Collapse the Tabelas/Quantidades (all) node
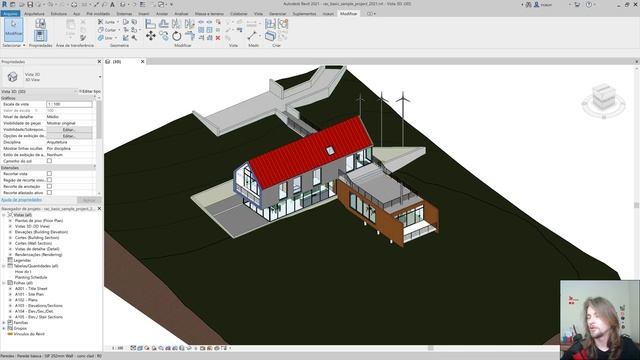This screenshot has width=640, height=360. click(4, 266)
